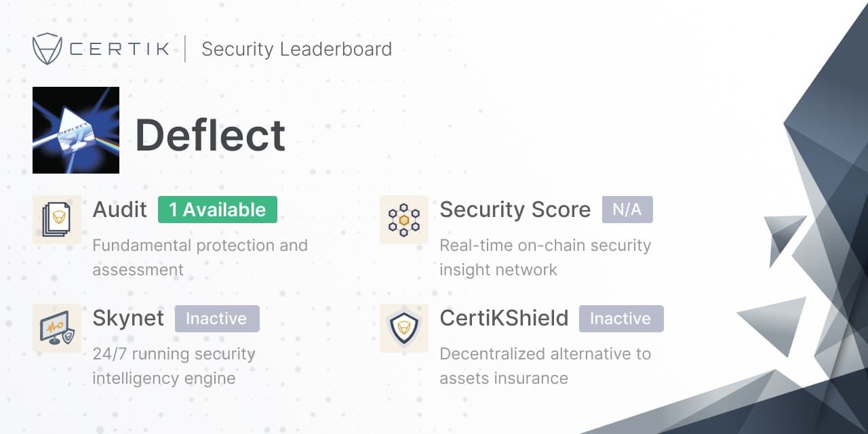Click the green 1 Available badge

point(217,210)
